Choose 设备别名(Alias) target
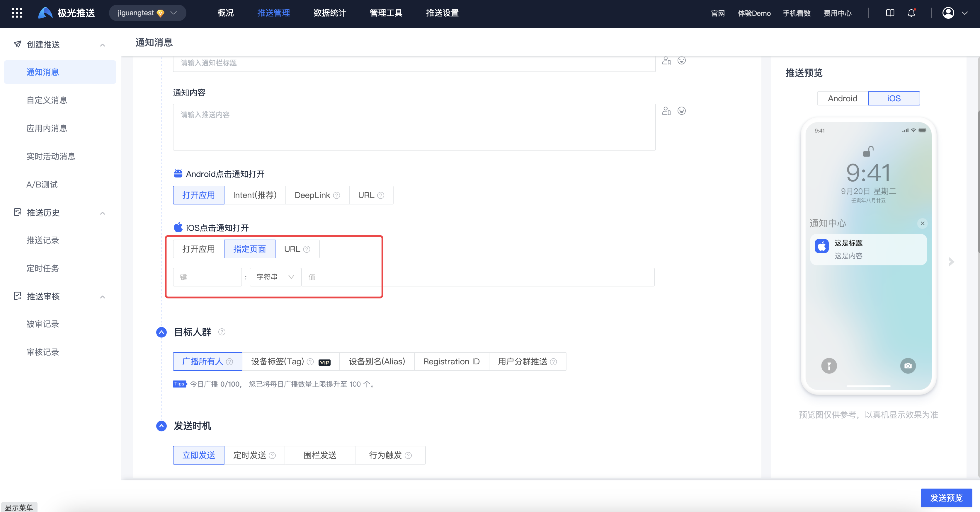The height and width of the screenshot is (512, 980). 377,362
